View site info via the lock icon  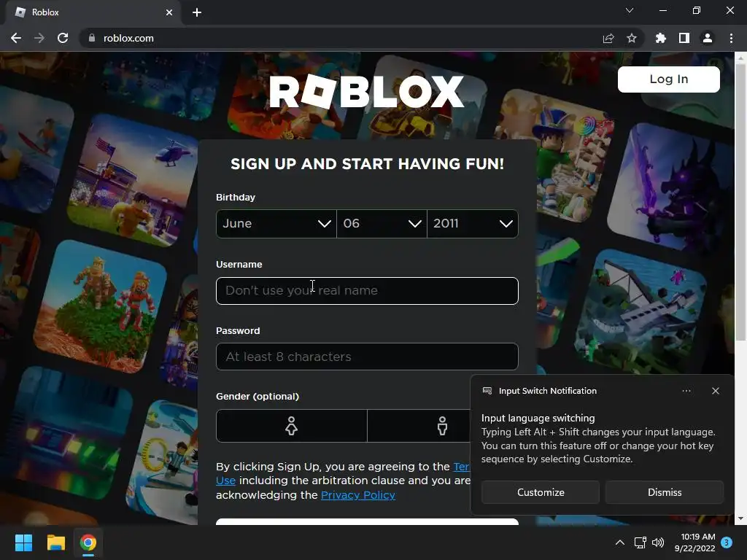[x=92, y=38]
